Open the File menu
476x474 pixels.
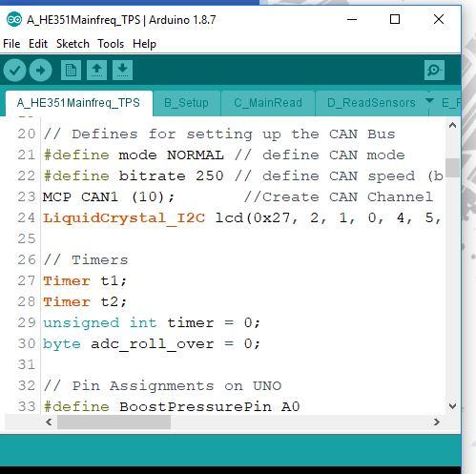click(11, 44)
